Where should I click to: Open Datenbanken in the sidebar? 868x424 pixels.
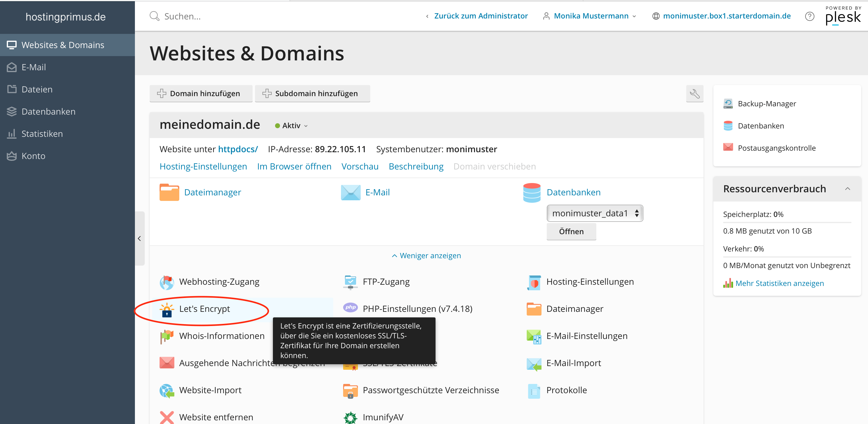point(67,112)
